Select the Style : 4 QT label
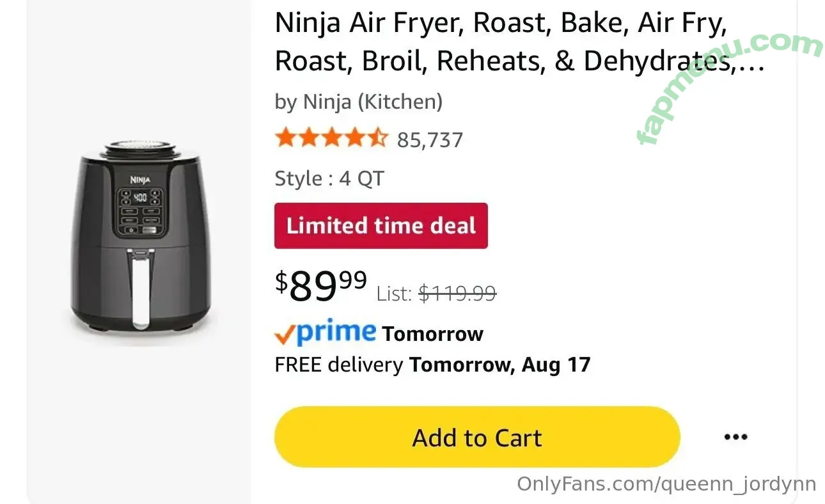Screen dimensions: 825x504 point(329,178)
